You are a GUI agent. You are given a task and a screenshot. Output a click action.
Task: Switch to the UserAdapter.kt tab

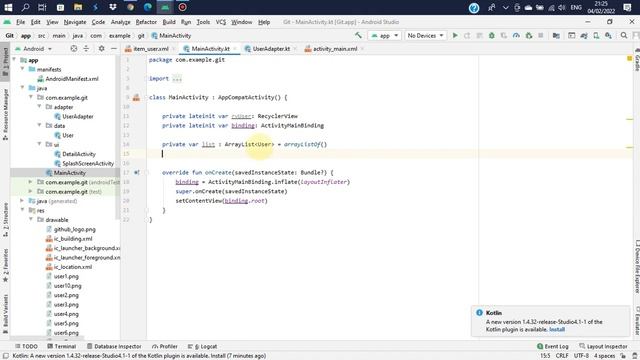(271, 49)
